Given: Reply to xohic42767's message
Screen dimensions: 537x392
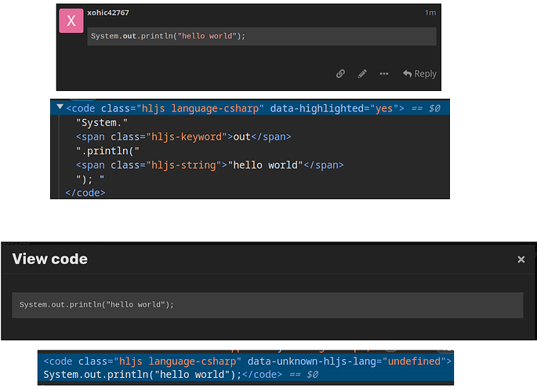Looking at the screenshot, I should click(x=419, y=74).
